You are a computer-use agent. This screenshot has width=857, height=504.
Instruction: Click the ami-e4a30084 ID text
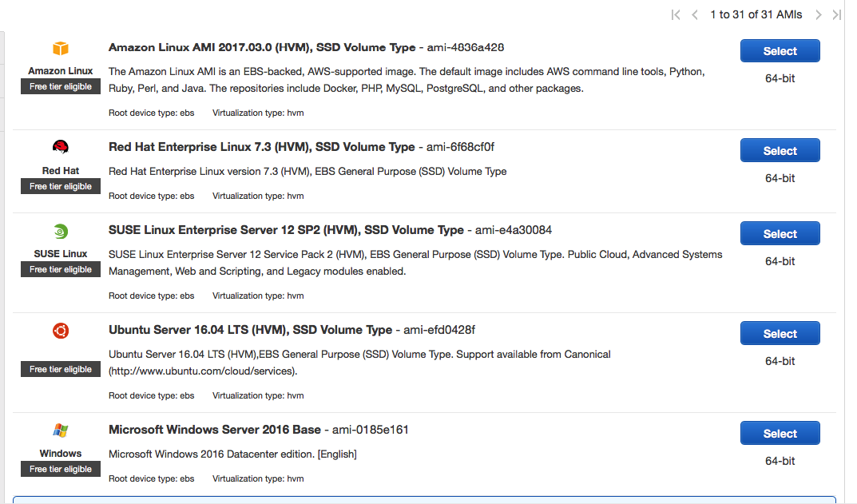pos(514,230)
